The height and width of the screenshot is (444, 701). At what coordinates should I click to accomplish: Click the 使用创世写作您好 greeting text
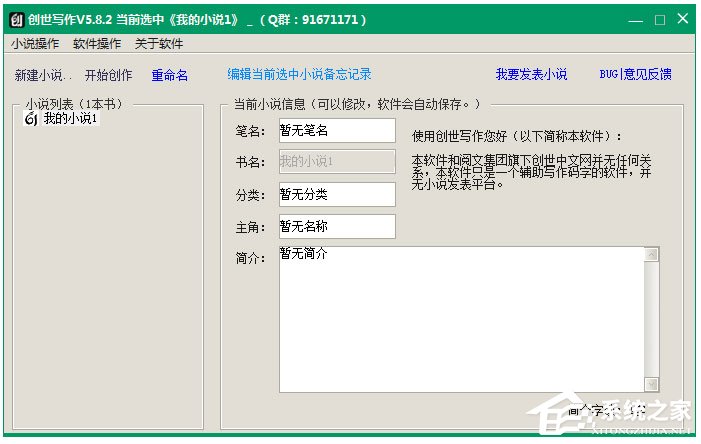(516, 136)
